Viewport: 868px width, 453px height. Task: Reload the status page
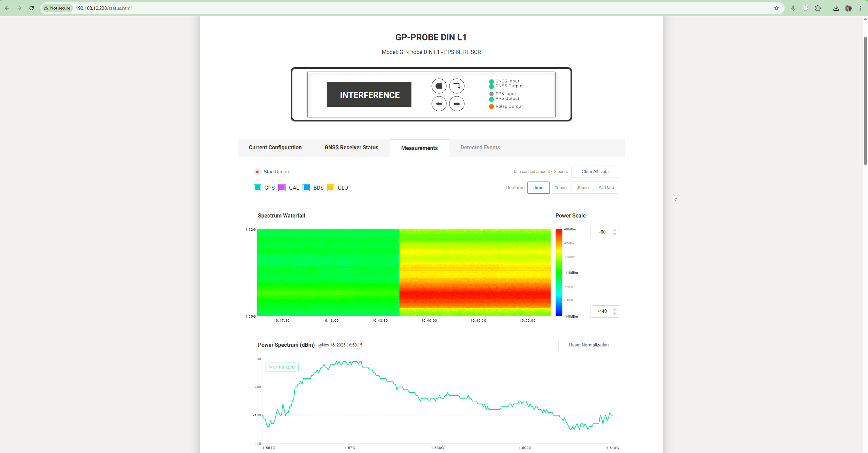pos(32,8)
